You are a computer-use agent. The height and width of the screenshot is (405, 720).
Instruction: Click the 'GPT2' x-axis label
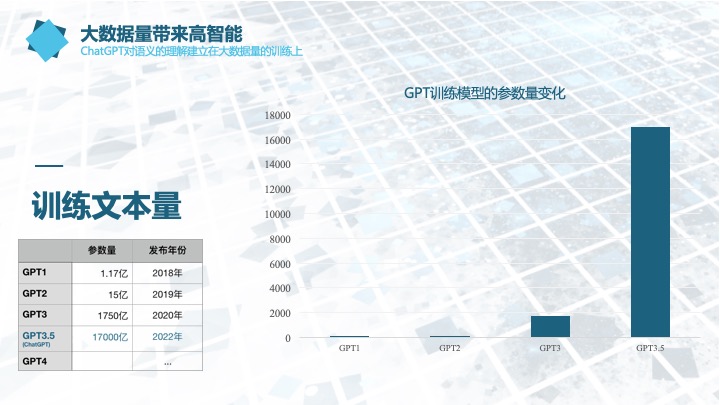coord(450,348)
